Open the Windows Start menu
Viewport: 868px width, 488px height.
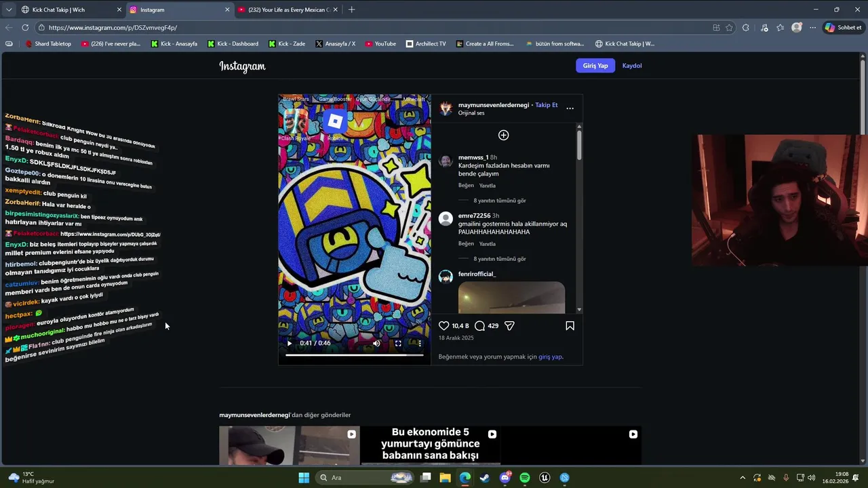point(304,478)
